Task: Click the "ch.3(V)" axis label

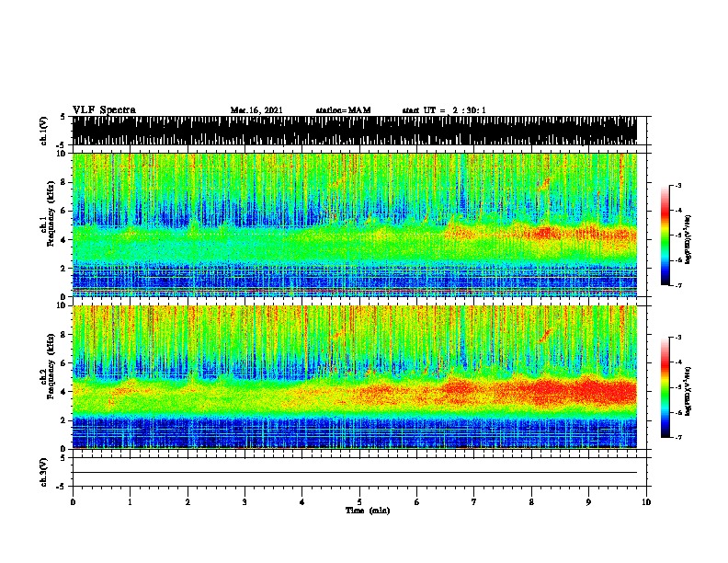Action: pos(44,472)
